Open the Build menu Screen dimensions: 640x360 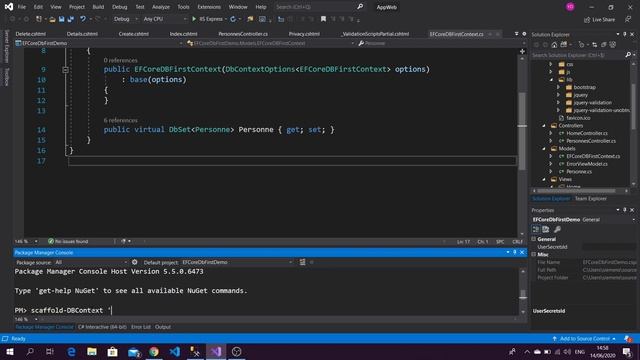(98, 7)
